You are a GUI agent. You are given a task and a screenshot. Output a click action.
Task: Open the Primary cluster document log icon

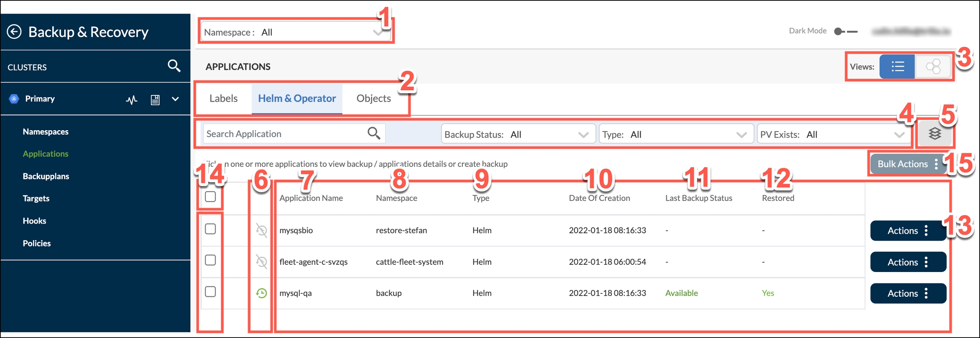[155, 100]
